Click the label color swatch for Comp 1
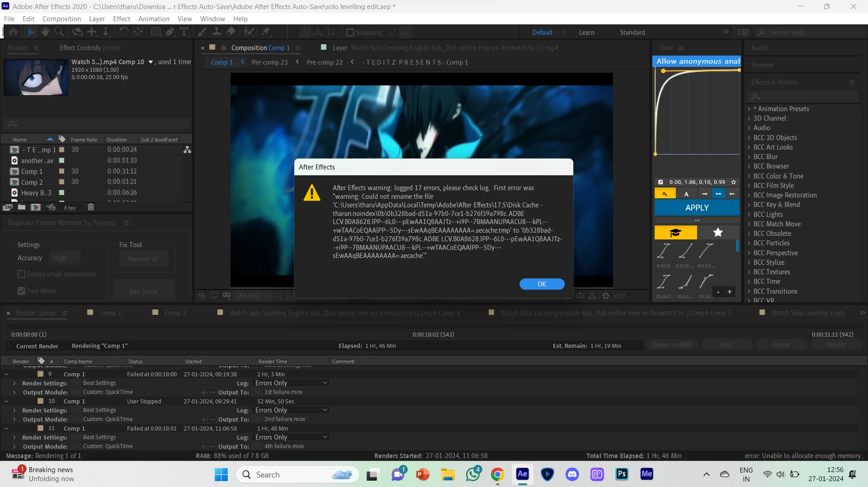 tap(62, 172)
